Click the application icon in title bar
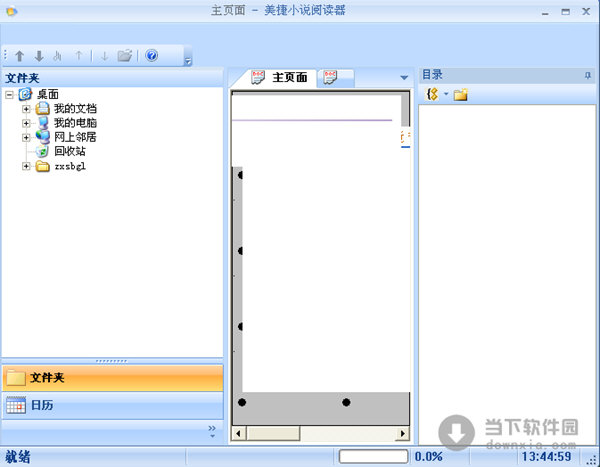Screen dimensions: 600x467 tap(11, 11)
